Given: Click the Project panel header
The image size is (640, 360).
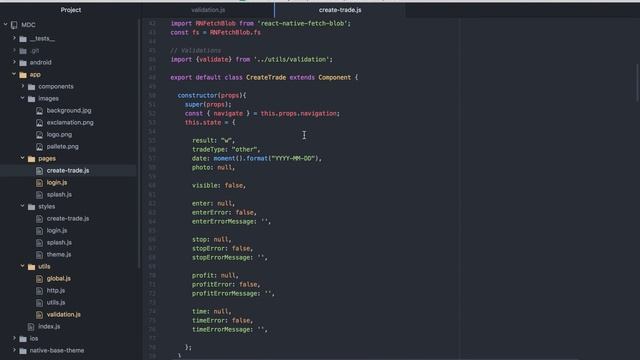Looking at the screenshot, I should (71, 10).
